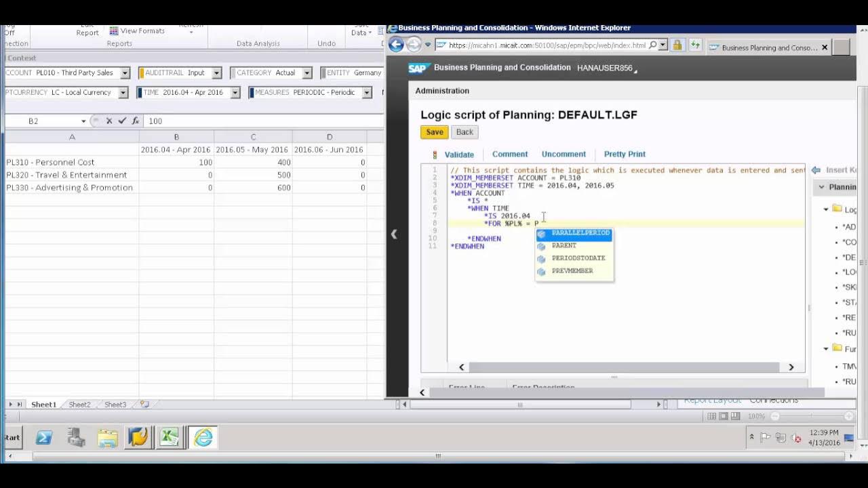The width and height of the screenshot is (868, 488).
Task: Confirm the formula bar entry with checkmark
Action: click(x=122, y=121)
